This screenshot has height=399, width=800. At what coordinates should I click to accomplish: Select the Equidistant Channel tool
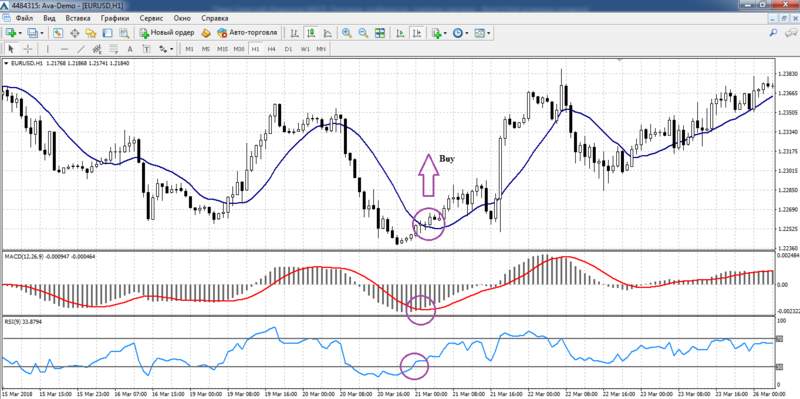(97, 49)
